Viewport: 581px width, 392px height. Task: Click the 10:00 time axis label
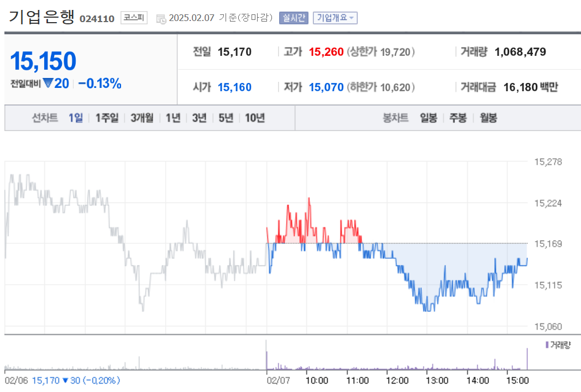coord(317,380)
